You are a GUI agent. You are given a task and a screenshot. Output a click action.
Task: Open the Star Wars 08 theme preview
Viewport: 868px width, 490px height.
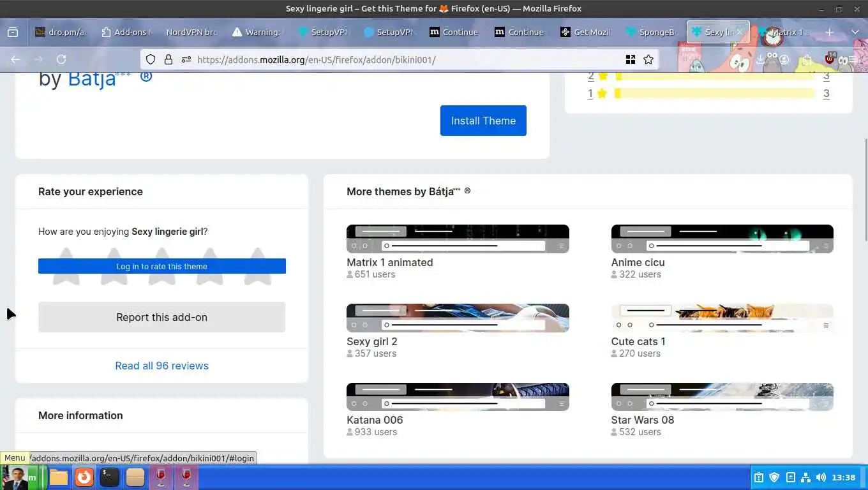click(722, 397)
